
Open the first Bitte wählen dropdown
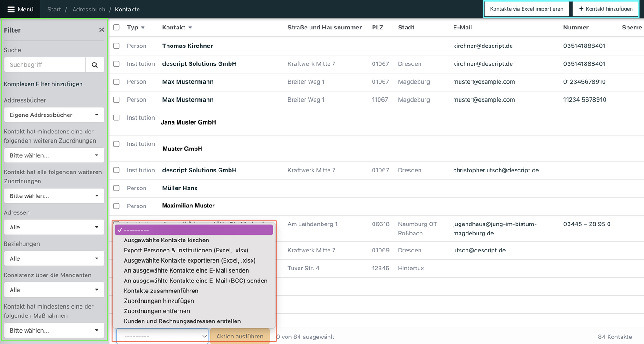coord(53,155)
